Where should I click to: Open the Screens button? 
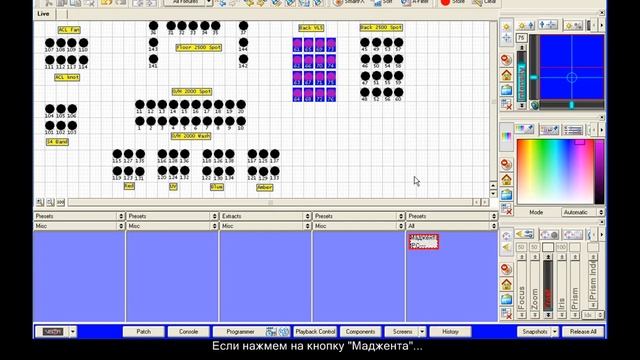point(402,332)
